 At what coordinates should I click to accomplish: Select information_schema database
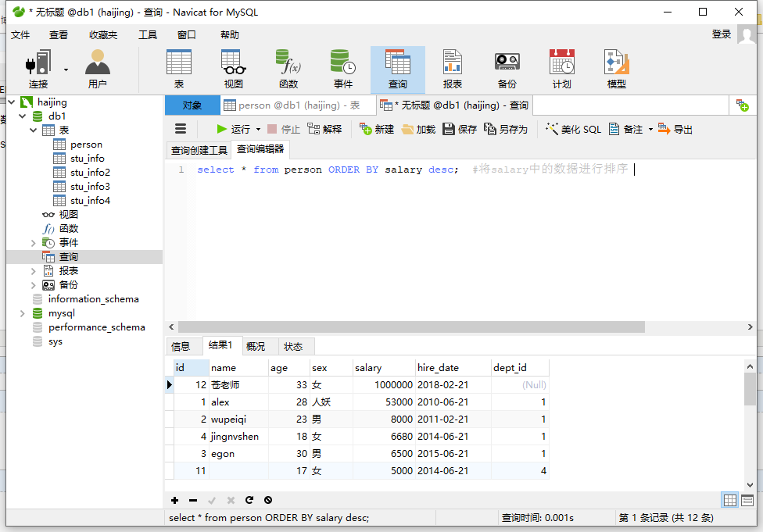(94, 299)
